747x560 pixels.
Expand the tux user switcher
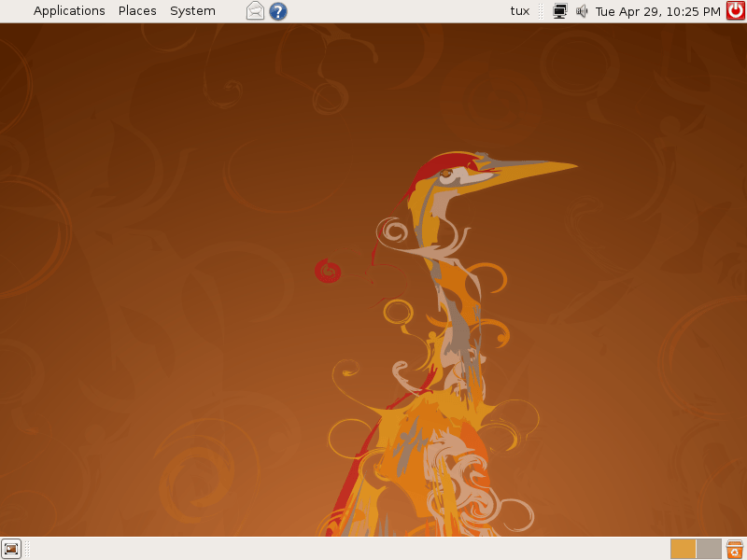click(x=519, y=11)
